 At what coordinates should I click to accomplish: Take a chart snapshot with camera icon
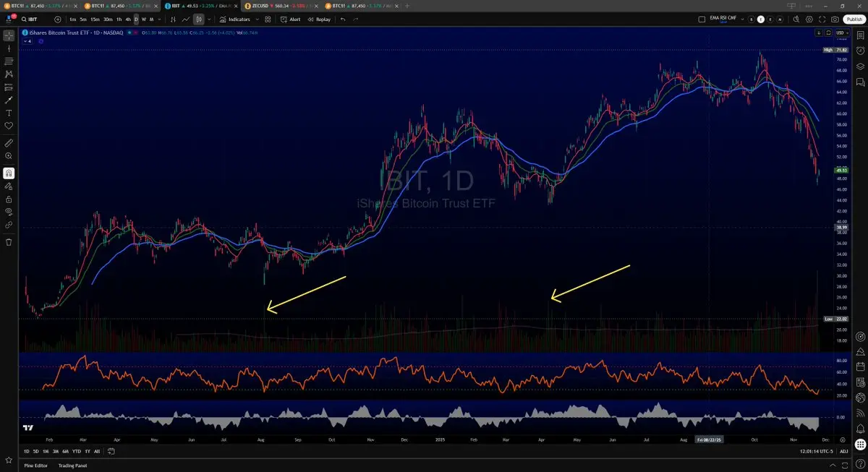click(835, 20)
